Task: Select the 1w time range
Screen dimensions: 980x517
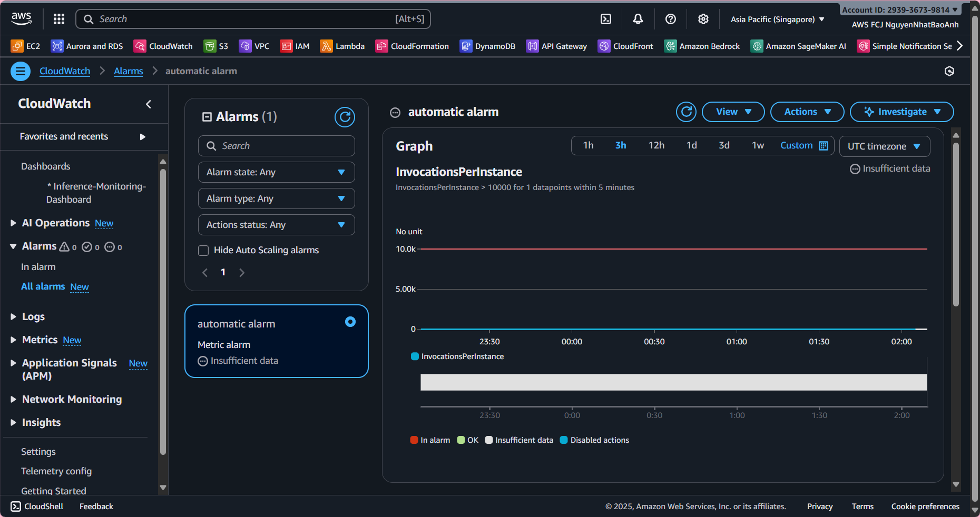Action: [x=758, y=145]
